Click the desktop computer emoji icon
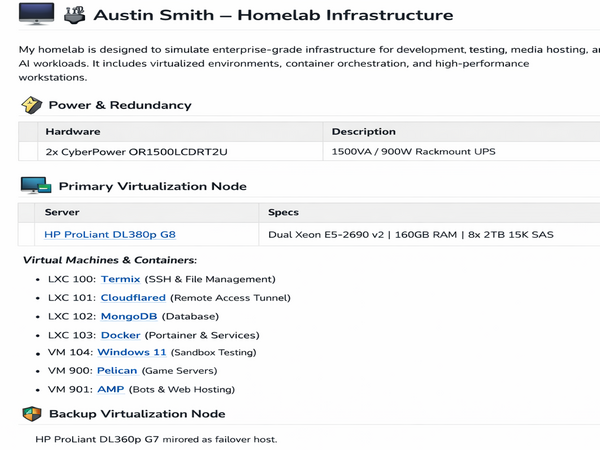The height and width of the screenshot is (450, 600). coord(36,14)
